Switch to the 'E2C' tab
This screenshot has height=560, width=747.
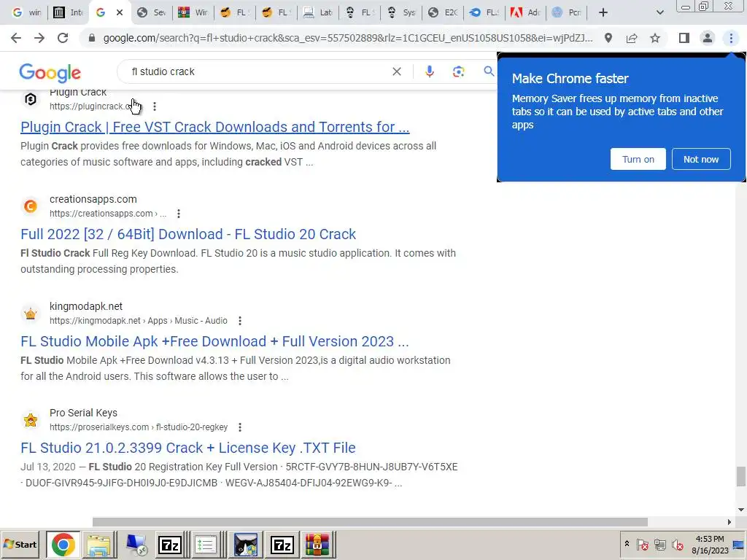[x=443, y=12]
